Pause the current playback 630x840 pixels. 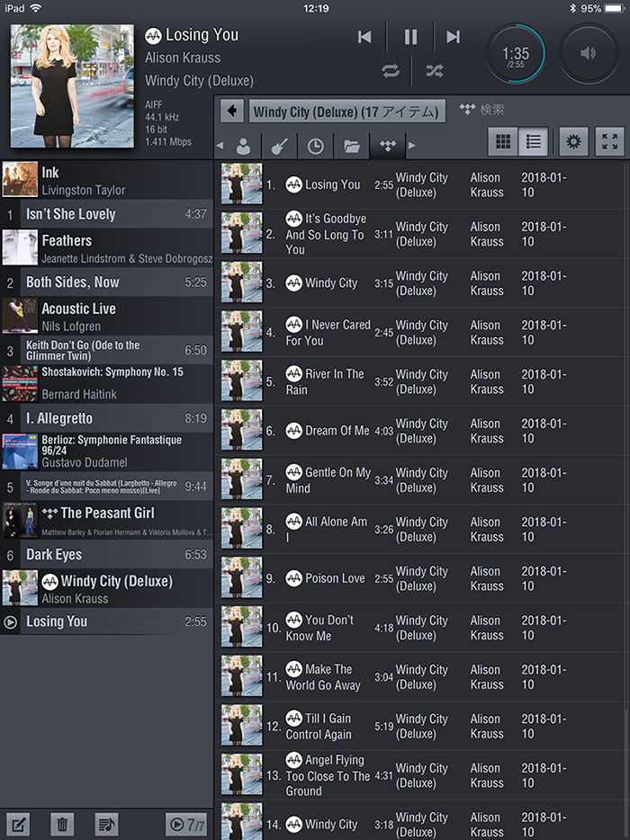[x=410, y=37]
